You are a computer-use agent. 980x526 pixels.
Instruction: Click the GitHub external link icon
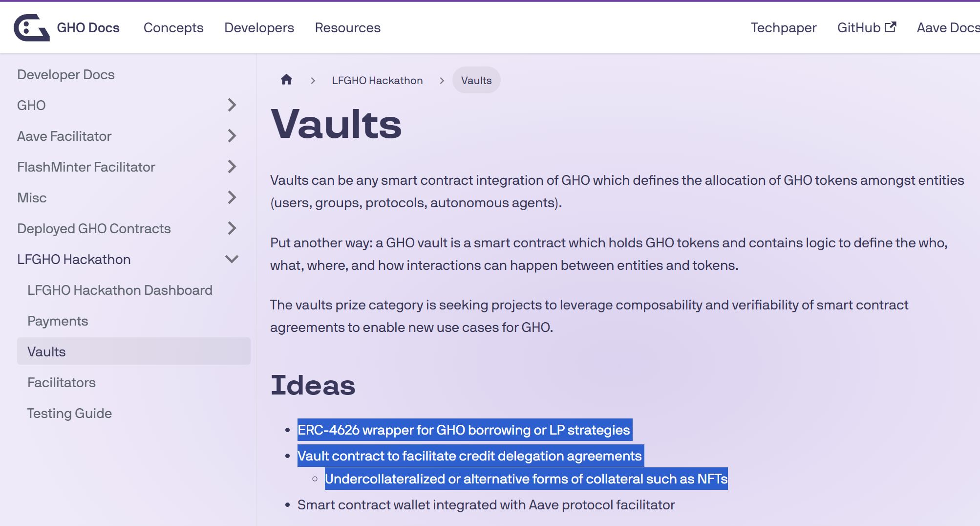891,27
